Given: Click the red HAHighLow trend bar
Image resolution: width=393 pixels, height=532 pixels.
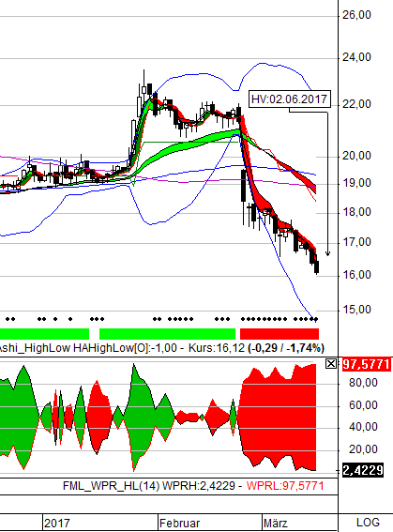Looking at the screenshot, I should [x=280, y=334].
